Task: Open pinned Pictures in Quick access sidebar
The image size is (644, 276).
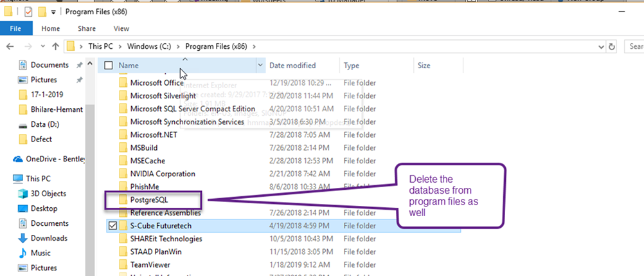Action: [44, 80]
